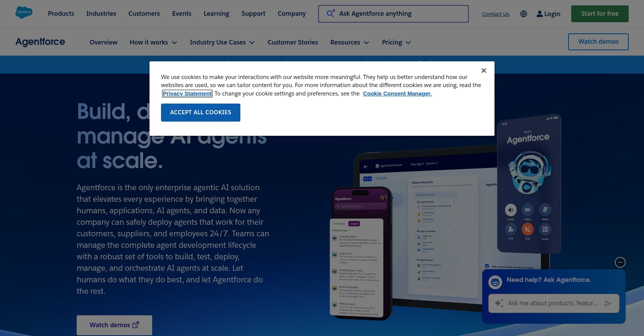This screenshot has height=336, width=644.
Task: Click the Ask me about products chat input
Action: pos(554,303)
